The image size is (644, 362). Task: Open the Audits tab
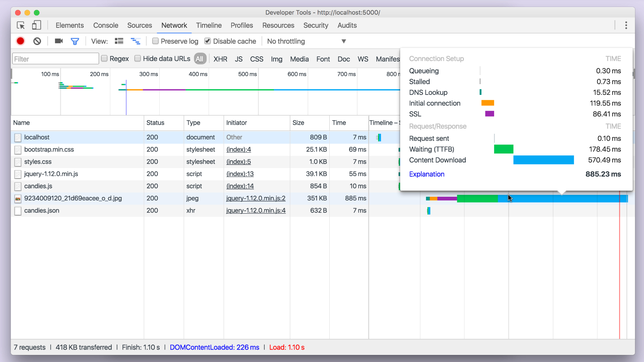pyautogui.click(x=347, y=25)
